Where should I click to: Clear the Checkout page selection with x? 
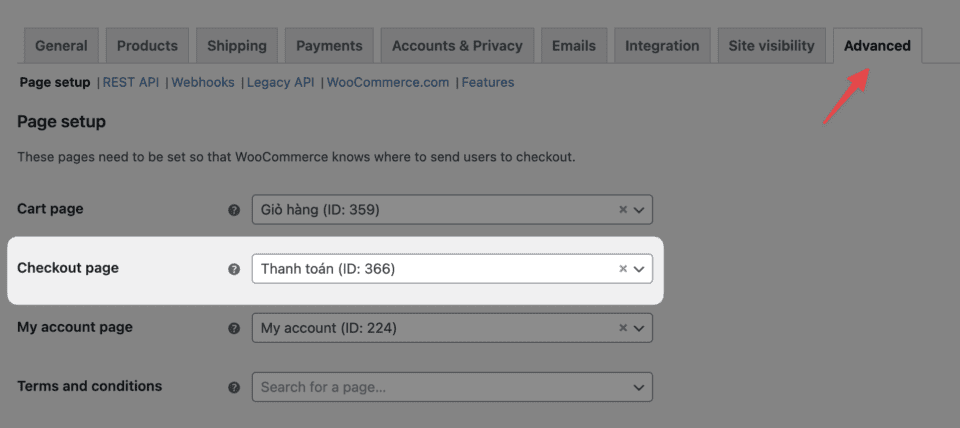point(622,269)
